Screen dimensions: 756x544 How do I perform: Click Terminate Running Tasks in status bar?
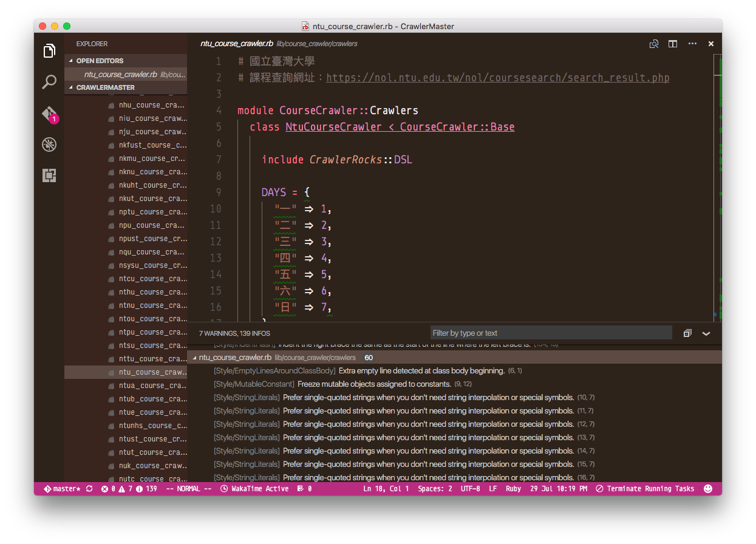pyautogui.click(x=645, y=489)
